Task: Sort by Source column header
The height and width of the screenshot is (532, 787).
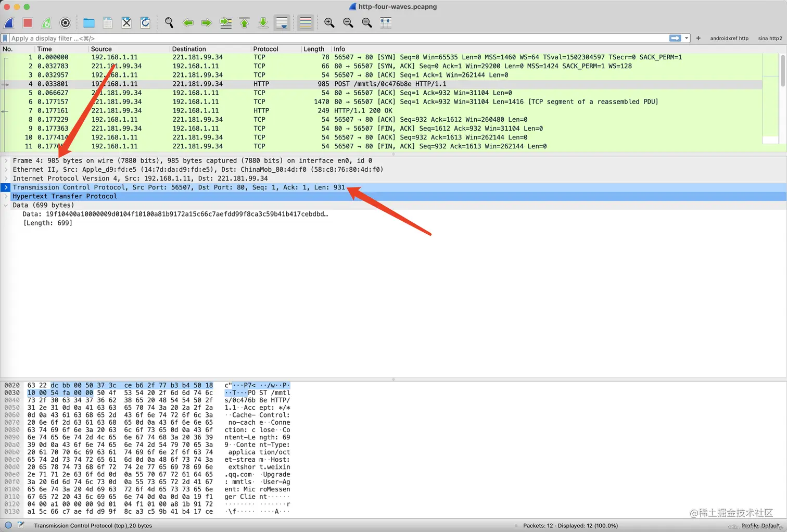Action: pyautogui.click(x=130, y=49)
